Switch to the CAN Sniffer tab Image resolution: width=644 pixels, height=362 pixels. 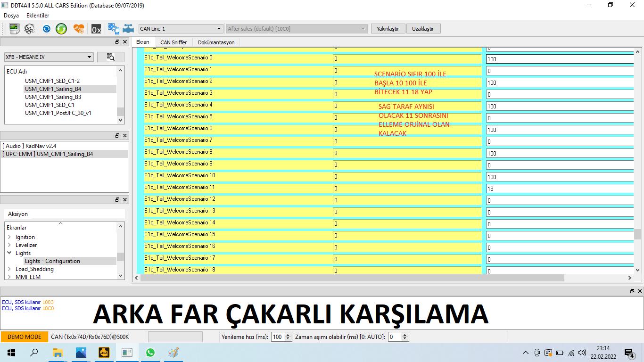(x=173, y=42)
